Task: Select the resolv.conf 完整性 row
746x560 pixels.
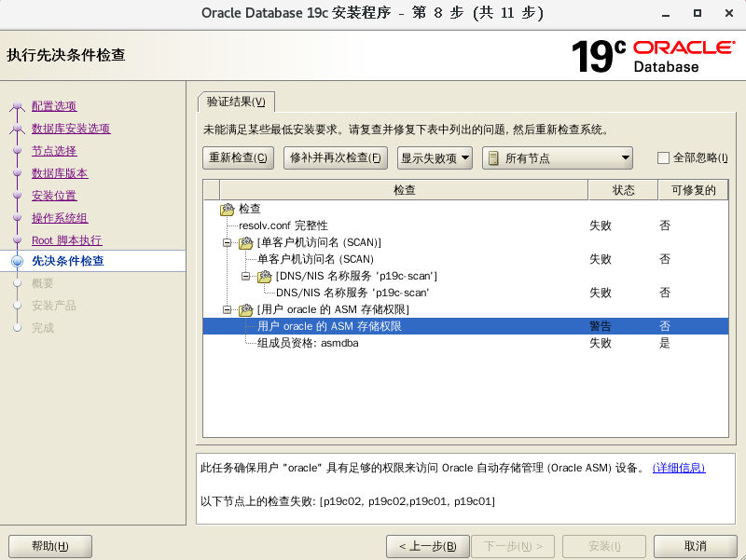Action: tap(465, 225)
